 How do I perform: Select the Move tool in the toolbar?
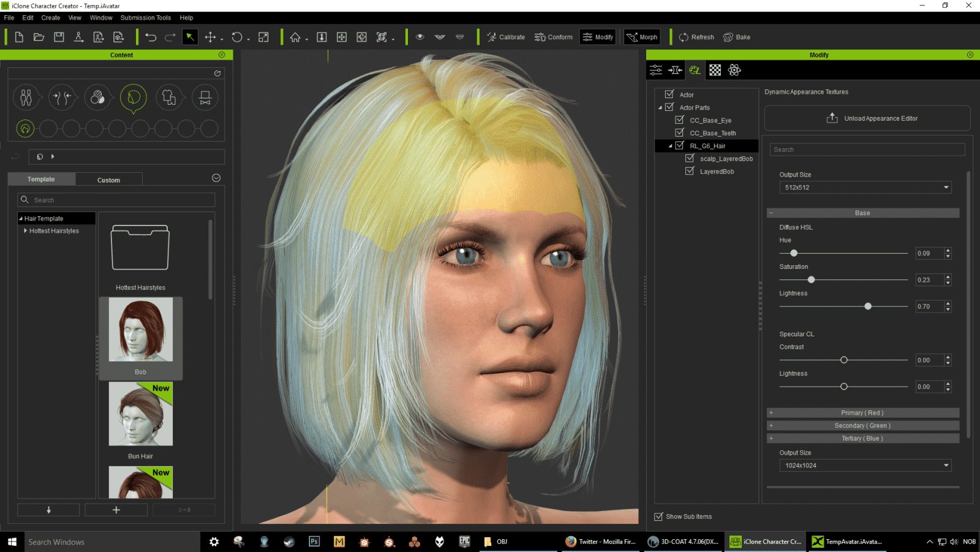tap(211, 37)
